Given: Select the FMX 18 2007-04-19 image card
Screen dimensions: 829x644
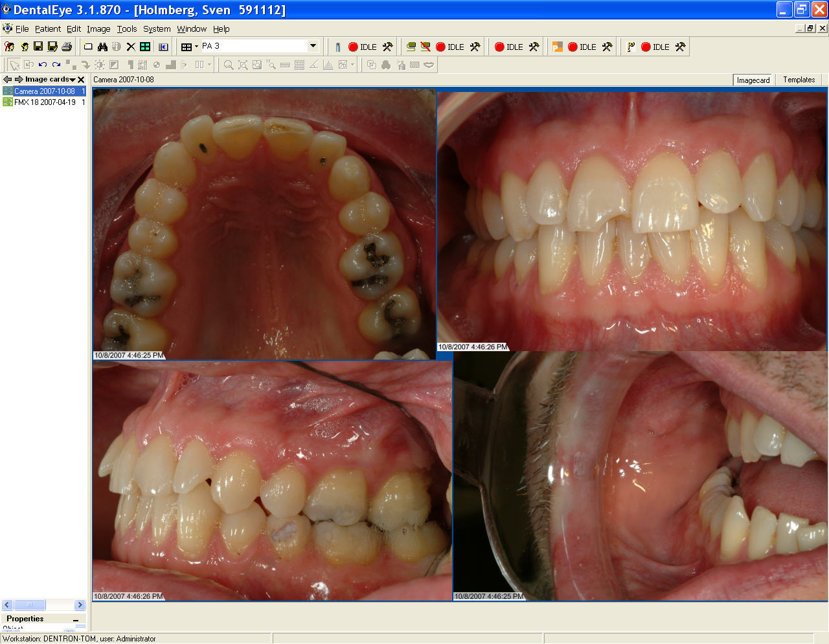Looking at the screenshot, I should point(44,102).
